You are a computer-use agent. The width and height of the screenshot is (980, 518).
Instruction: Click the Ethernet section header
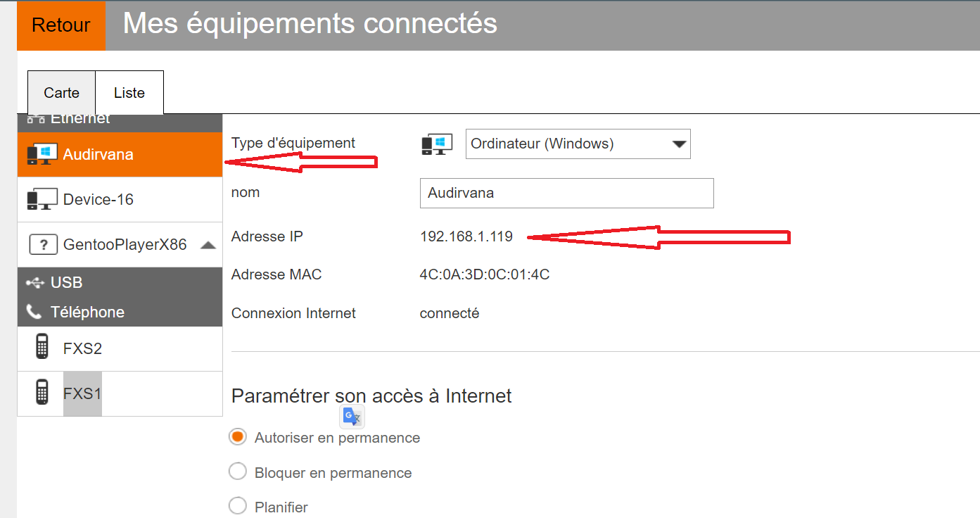pos(80,119)
